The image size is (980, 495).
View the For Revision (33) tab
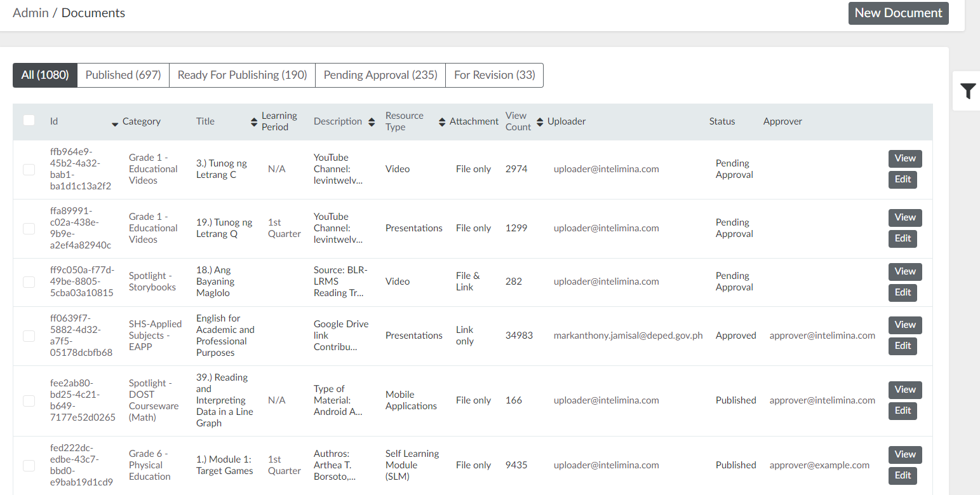(x=495, y=75)
